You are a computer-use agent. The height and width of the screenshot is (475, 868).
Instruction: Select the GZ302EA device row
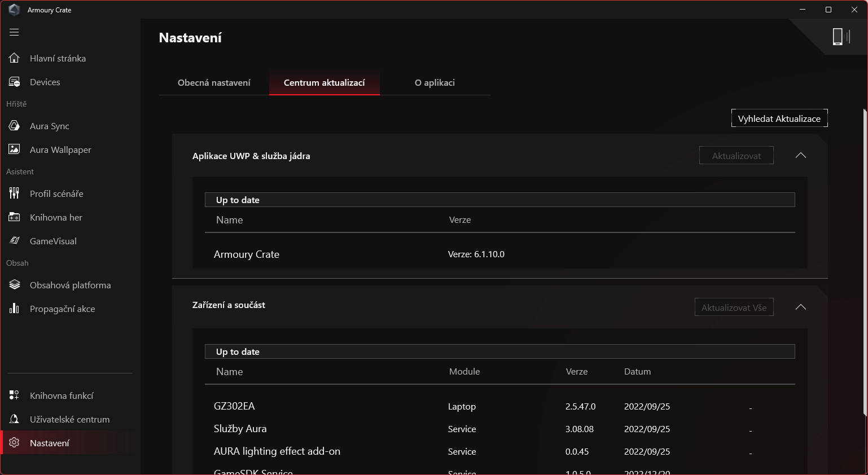point(500,406)
